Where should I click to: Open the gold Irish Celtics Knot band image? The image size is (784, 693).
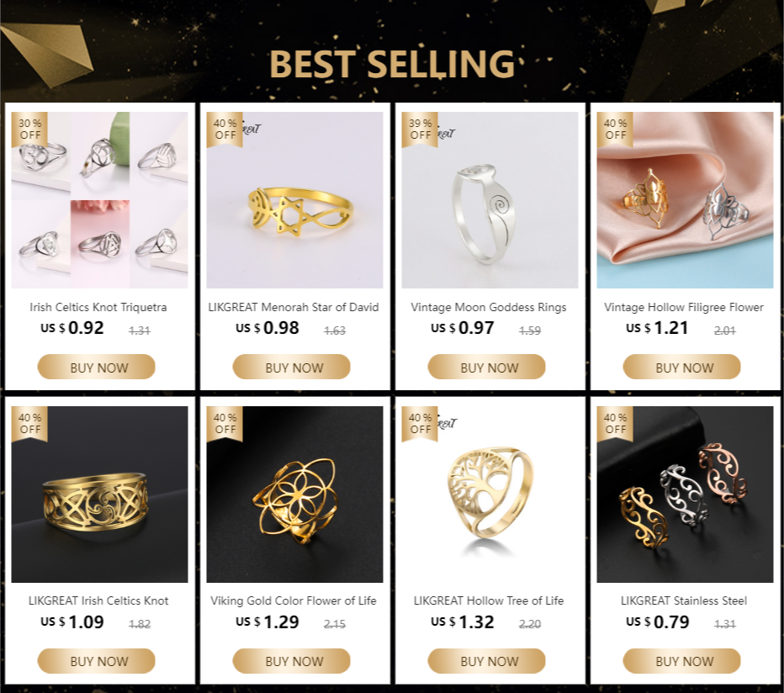coord(99,494)
